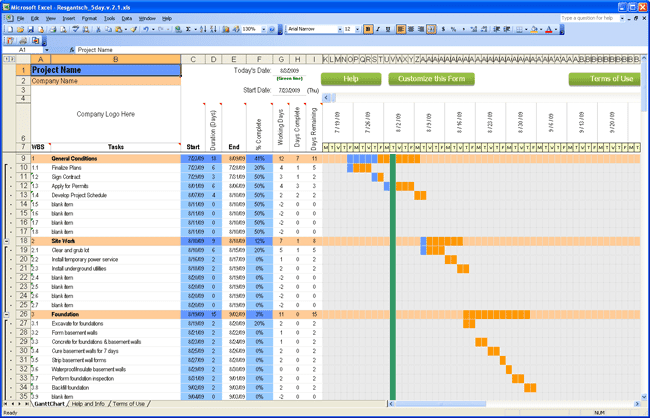The width and height of the screenshot is (650, 418).
Task: Click the Print toolbar icon
Action: 53,29
